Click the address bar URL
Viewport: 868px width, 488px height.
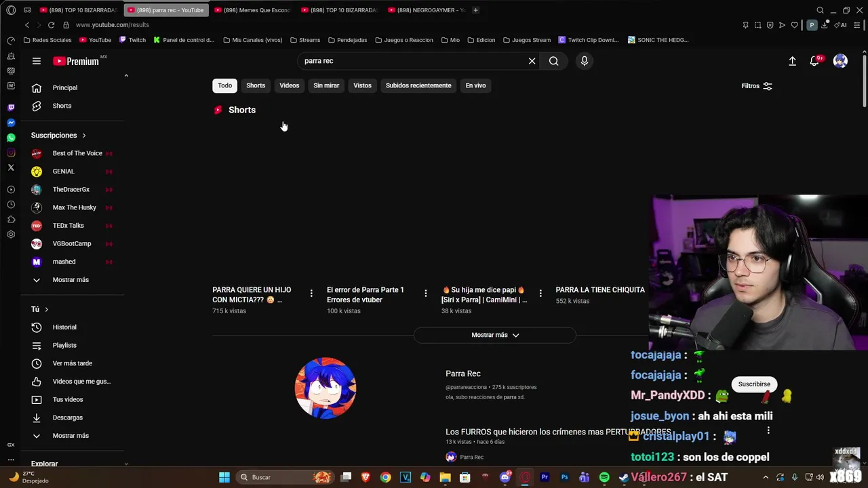(112, 25)
